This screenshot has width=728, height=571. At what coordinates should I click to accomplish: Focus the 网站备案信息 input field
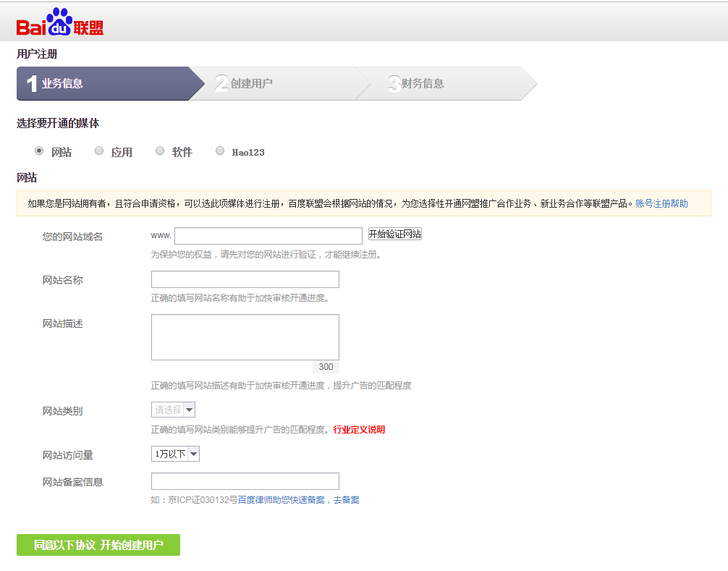(245, 481)
